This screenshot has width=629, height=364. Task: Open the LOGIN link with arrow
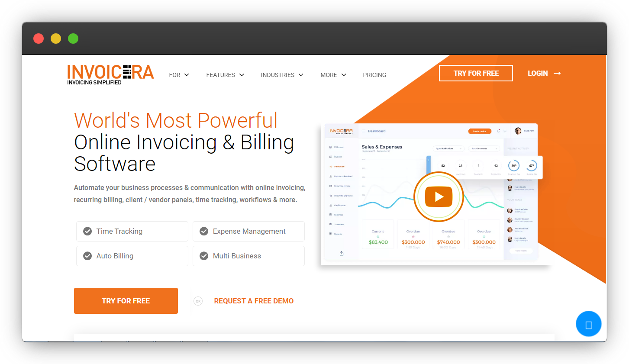click(544, 73)
